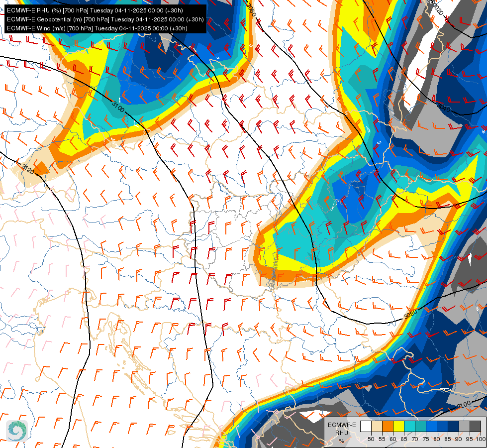Click the 3120 geopotential contour label
The image size is (487, 448).
pos(28,169)
